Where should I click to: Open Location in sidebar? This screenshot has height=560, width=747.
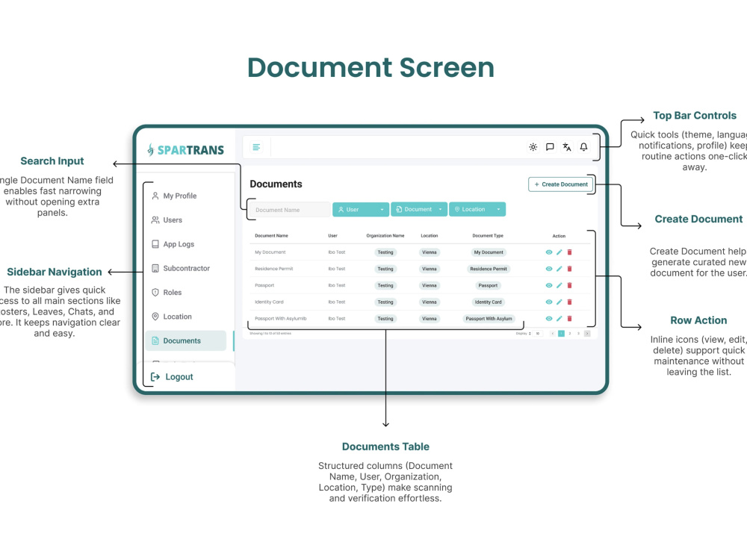pyautogui.click(x=171, y=317)
